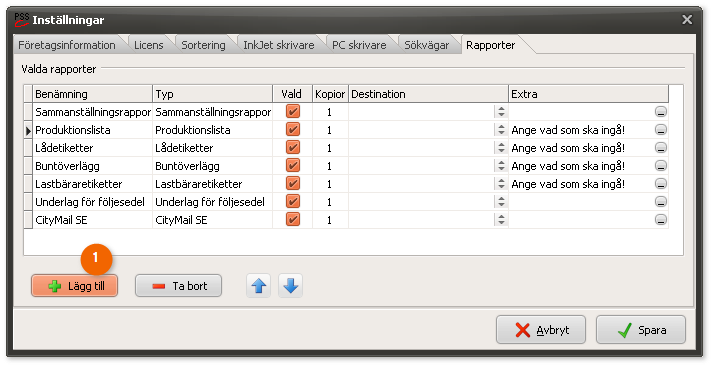Screen dimensions: 713x367
Task: Click the minus icon in Underlag för följesedel row
Action: pyautogui.click(x=661, y=202)
